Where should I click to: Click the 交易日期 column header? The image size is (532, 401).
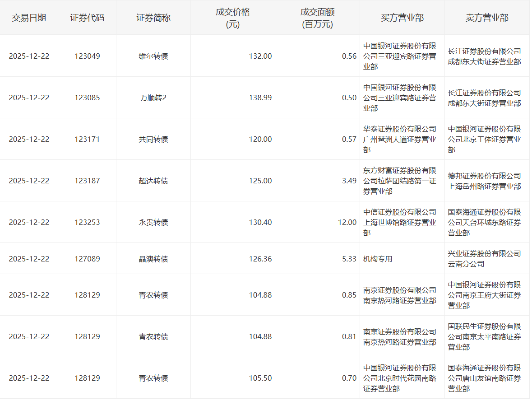pos(29,18)
